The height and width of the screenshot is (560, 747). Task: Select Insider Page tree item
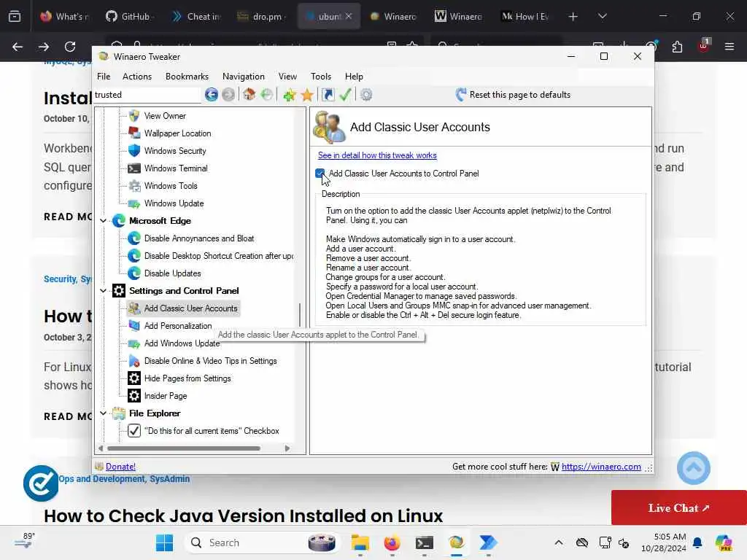point(166,396)
